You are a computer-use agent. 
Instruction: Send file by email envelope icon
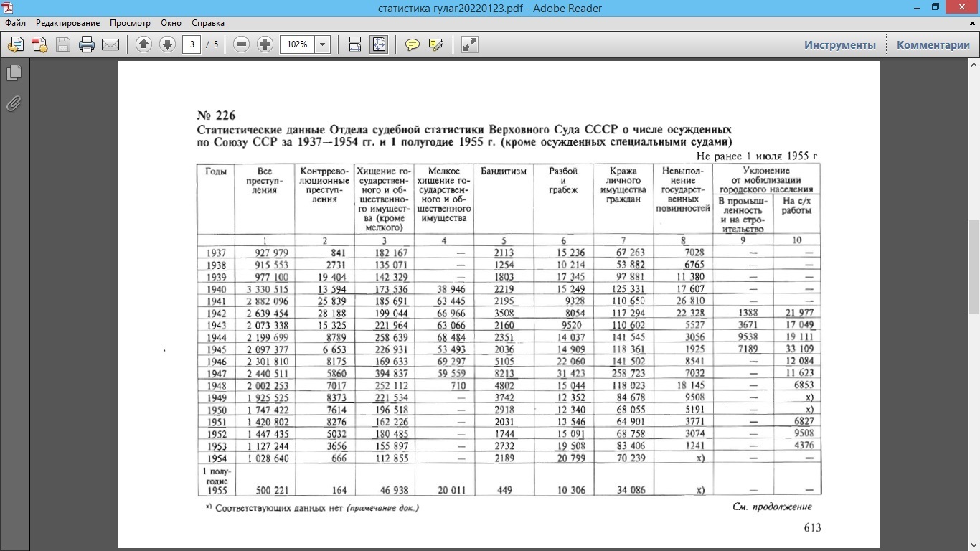(x=110, y=44)
